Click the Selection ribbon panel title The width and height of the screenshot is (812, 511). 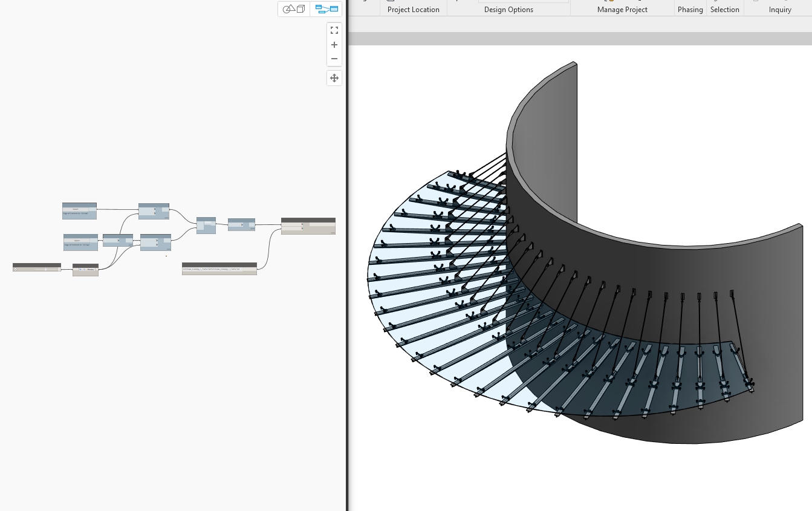pyautogui.click(x=724, y=10)
